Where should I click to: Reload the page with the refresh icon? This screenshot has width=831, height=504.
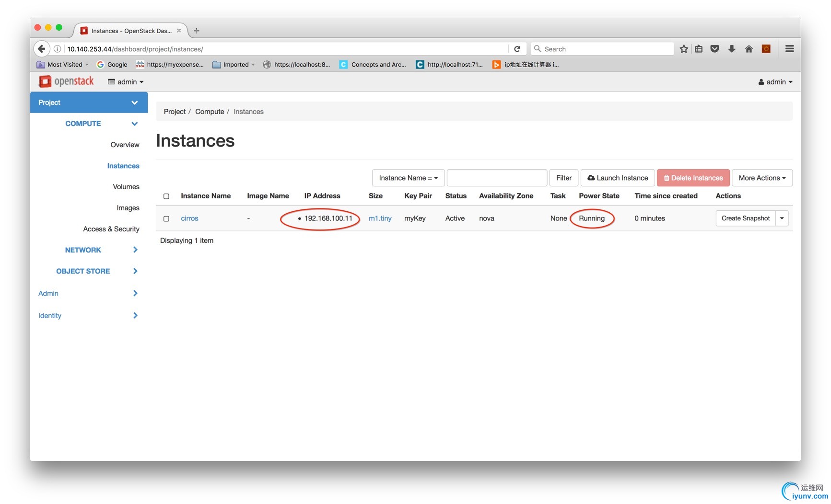[517, 49]
